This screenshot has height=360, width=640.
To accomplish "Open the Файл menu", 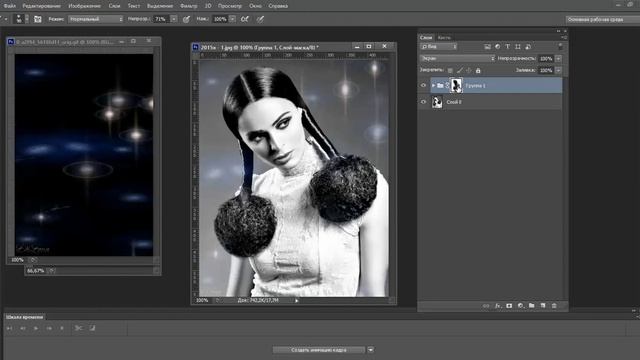I will (x=9, y=6).
